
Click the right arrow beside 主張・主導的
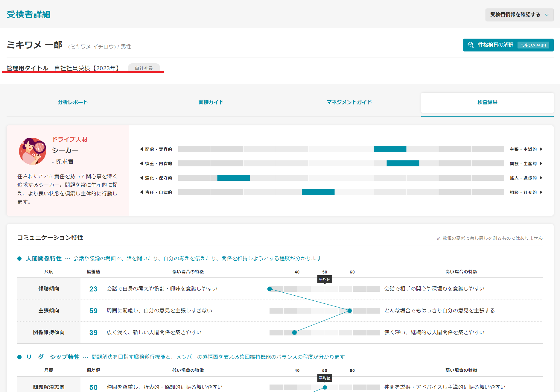click(x=541, y=149)
